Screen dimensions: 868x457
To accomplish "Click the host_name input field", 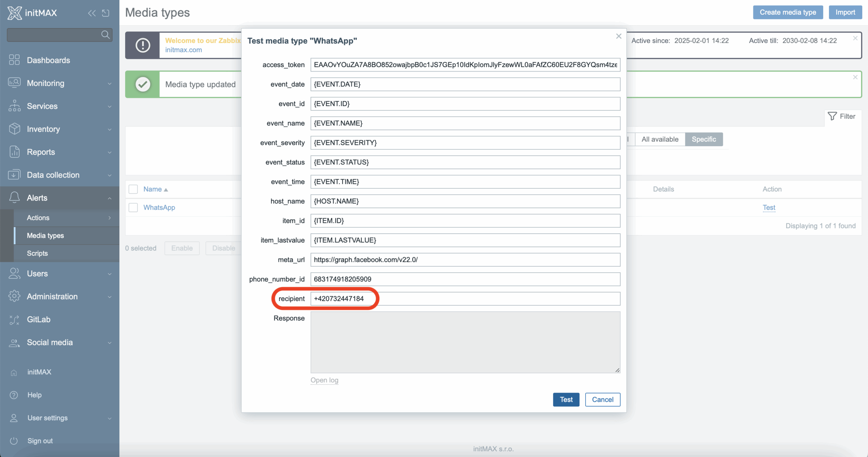I will click(465, 201).
